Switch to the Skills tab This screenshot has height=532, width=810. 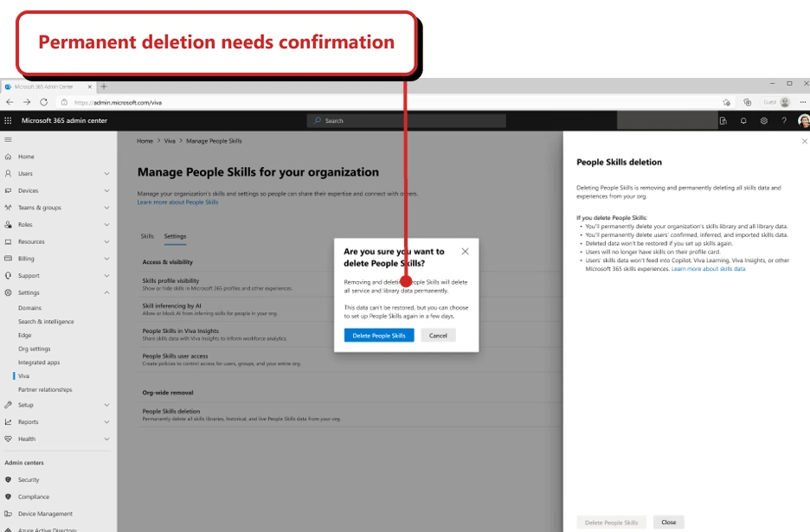coord(147,236)
